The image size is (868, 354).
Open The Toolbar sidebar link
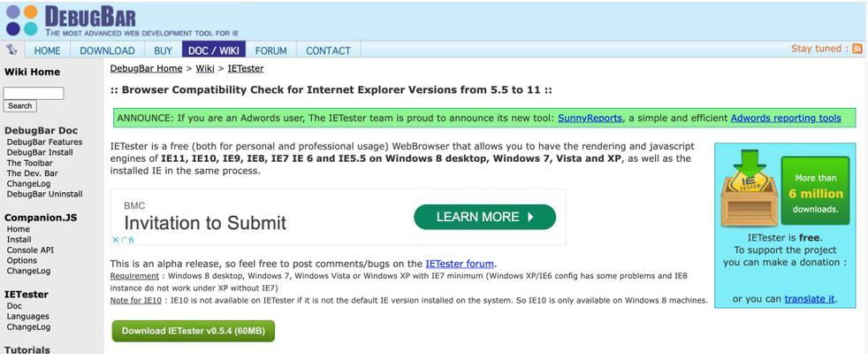[x=30, y=163]
